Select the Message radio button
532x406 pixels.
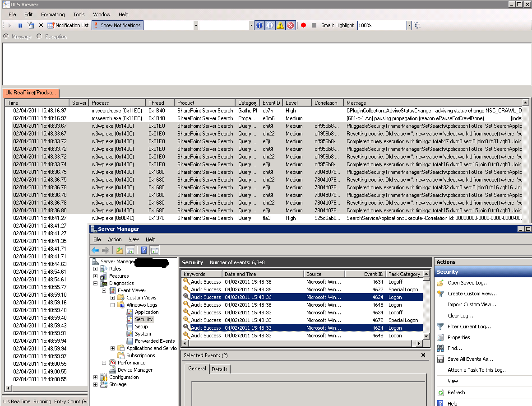[x=6, y=37]
